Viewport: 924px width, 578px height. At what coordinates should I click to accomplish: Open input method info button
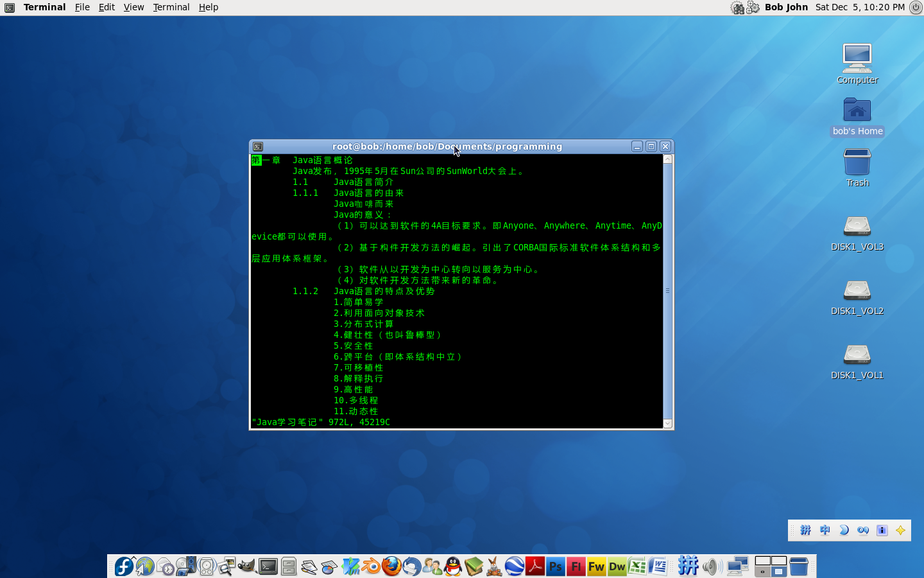[882, 530]
